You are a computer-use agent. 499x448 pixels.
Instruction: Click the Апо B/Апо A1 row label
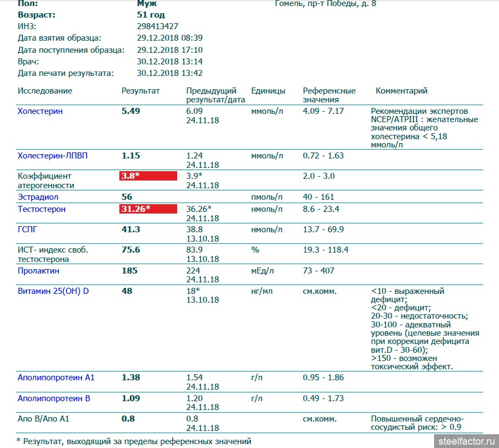(43, 419)
